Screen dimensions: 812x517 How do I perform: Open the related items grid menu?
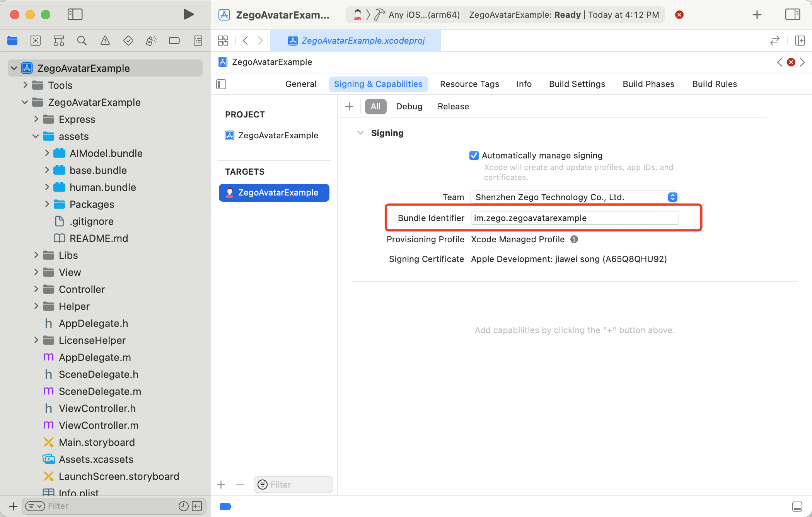coord(223,41)
